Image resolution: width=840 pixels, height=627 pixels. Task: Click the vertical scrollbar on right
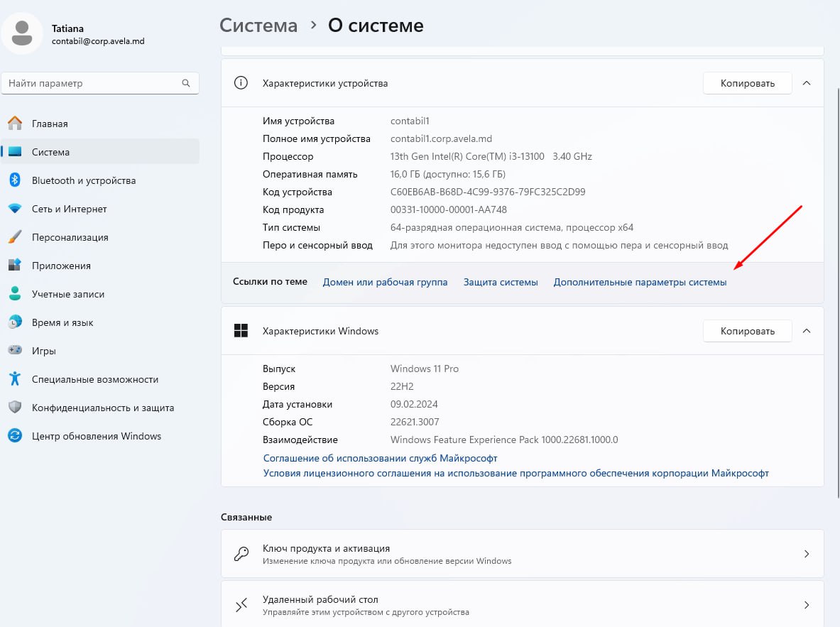tap(838, 292)
